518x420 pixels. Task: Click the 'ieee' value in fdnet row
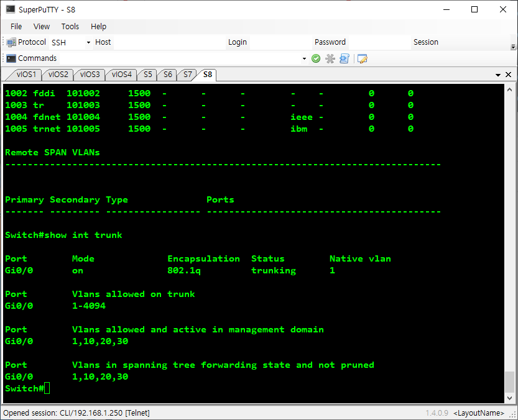click(x=301, y=117)
